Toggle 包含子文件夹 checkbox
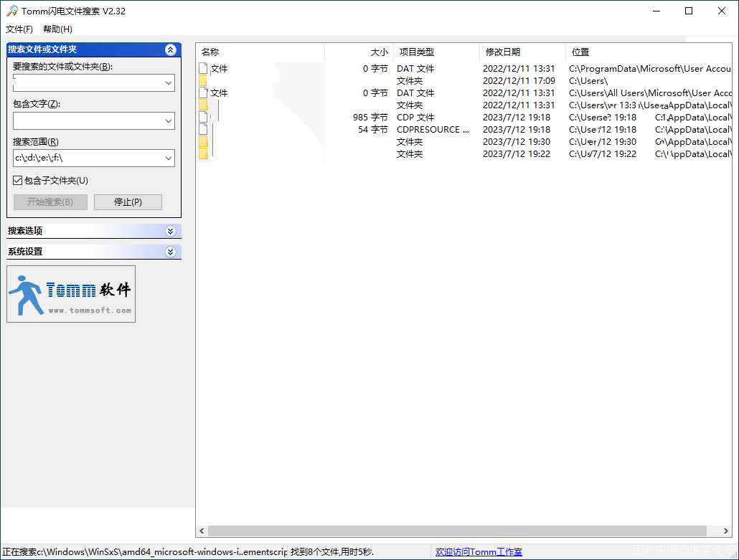The image size is (739, 560). coord(18,181)
